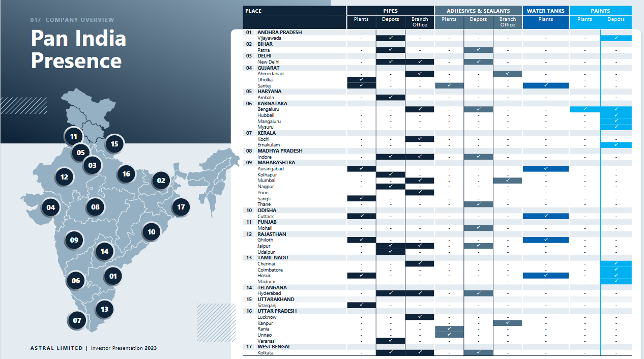The height and width of the screenshot is (359, 644).
Task: Click map marker 17 for West Bengal
Action: [x=181, y=207]
